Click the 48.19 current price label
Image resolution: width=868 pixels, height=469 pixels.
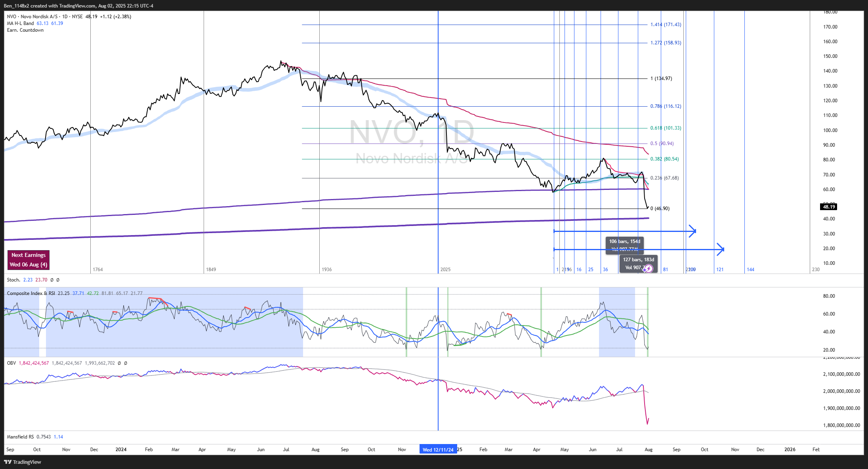(x=828, y=207)
